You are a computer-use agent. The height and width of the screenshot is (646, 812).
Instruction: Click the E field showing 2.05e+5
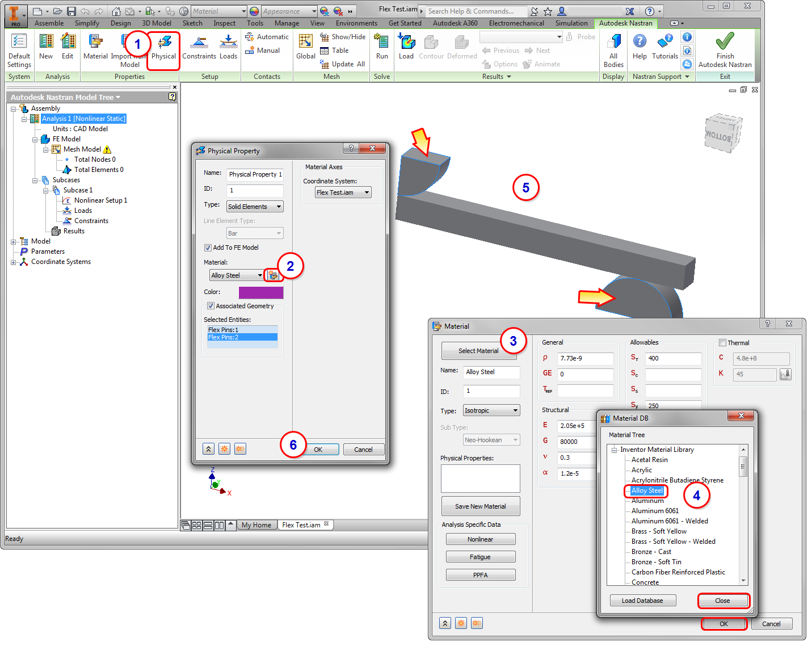coord(576,426)
